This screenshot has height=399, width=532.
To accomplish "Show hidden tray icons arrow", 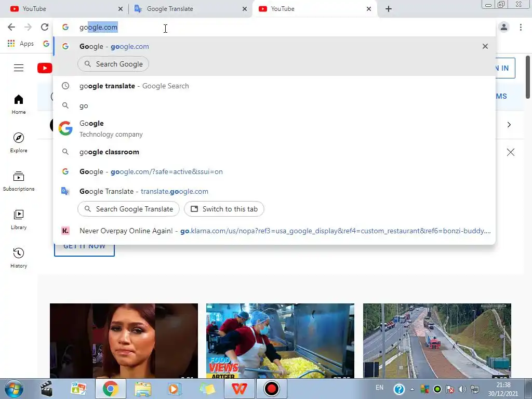I will tap(412, 389).
